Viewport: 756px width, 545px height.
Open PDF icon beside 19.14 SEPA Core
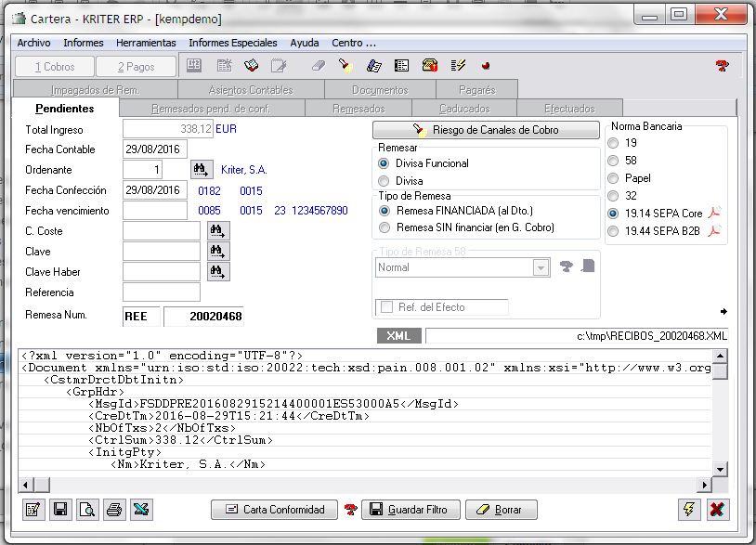click(714, 213)
